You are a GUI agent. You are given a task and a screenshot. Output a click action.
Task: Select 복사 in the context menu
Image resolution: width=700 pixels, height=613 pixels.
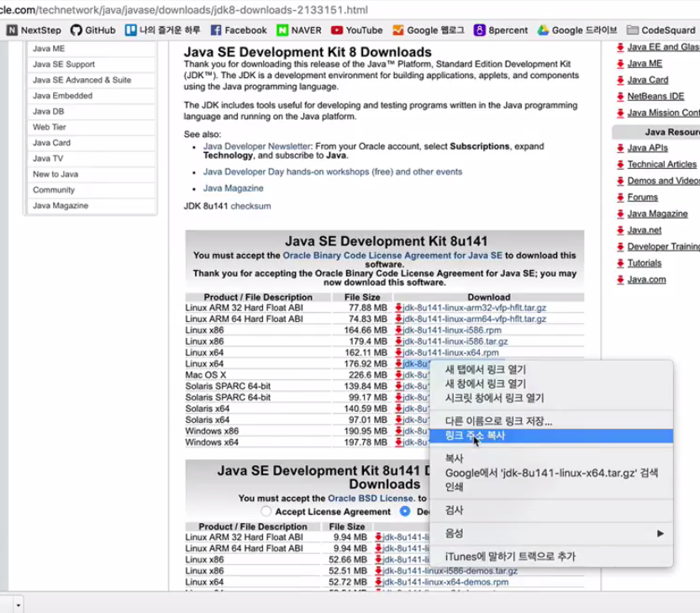coord(551,458)
